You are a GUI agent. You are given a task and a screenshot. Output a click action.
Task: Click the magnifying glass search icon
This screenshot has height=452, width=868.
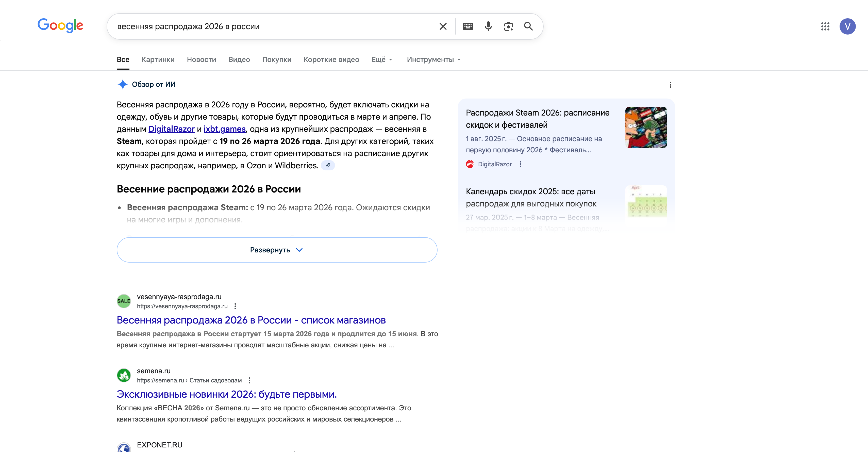528,26
